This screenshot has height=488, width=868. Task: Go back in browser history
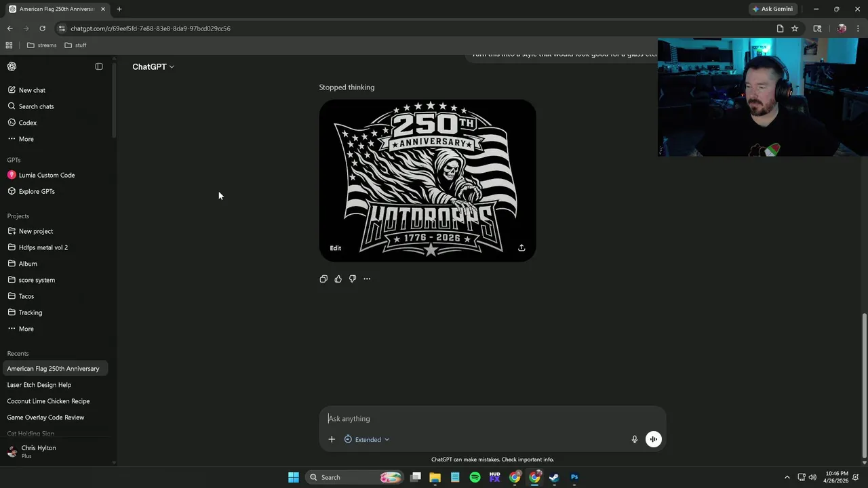(x=9, y=28)
